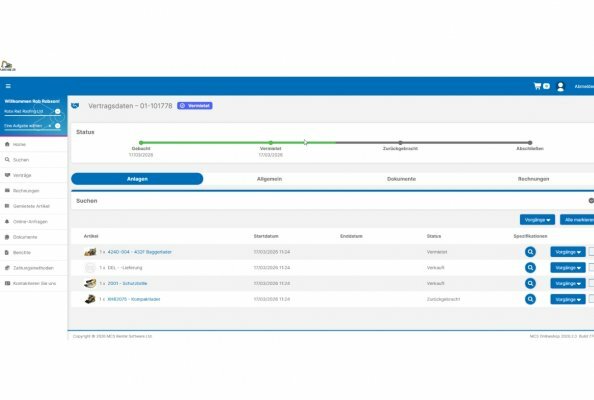The height and width of the screenshot is (400, 594).
Task: Switch to the Allgemein tab
Action: 269,179
